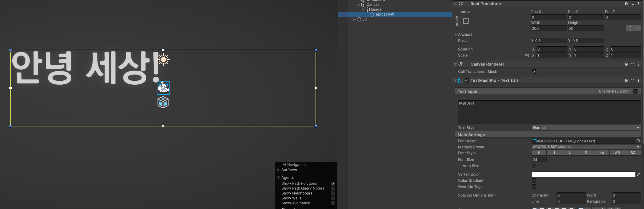Image resolution: width=644 pixels, height=209 pixels.
Task: Open Rect Transform more options menu
Action: (x=638, y=4)
